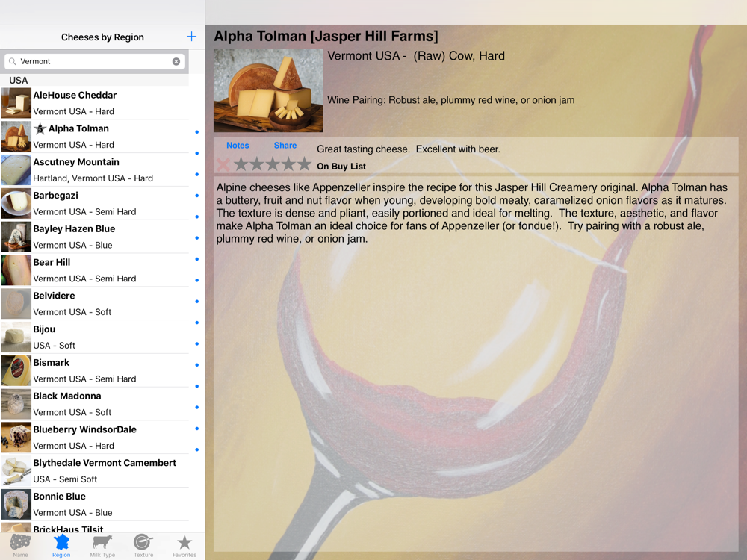
Task: Click the Share button
Action: click(285, 146)
